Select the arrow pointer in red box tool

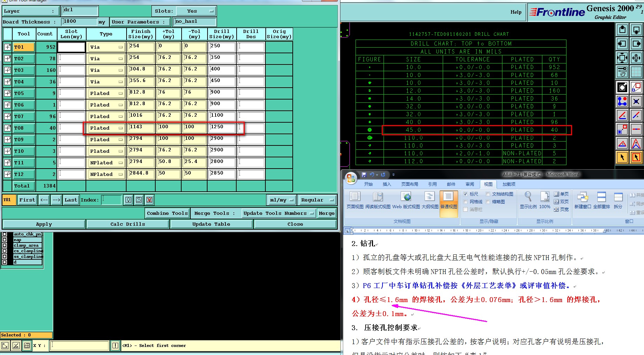[636, 157]
